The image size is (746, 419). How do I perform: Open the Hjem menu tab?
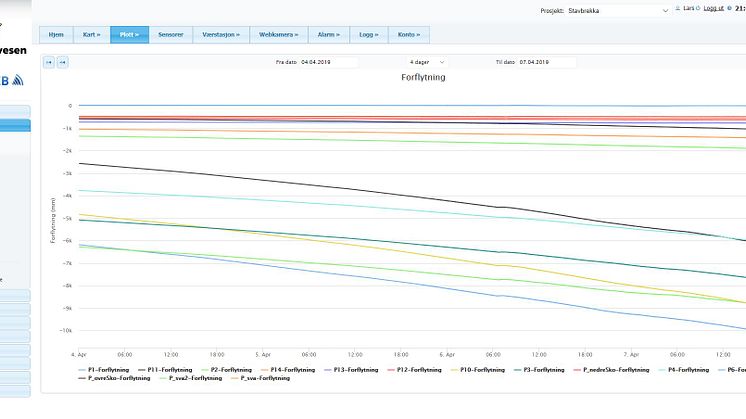pos(56,35)
